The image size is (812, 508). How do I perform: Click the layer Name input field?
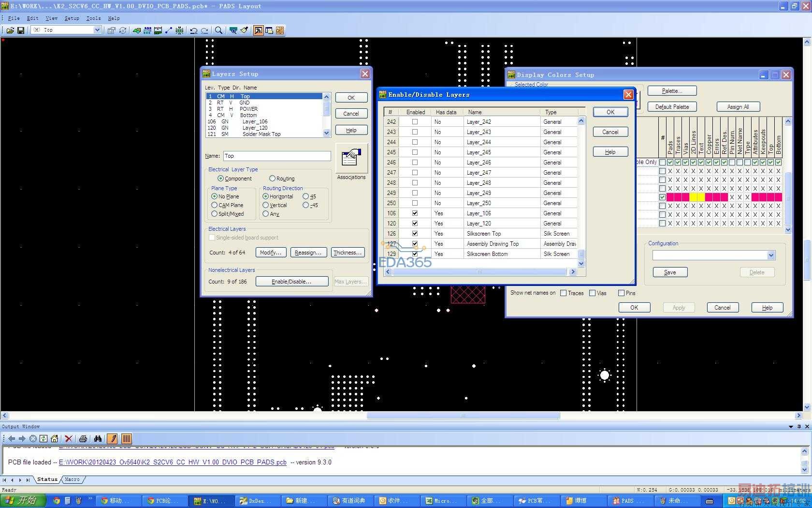[277, 156]
